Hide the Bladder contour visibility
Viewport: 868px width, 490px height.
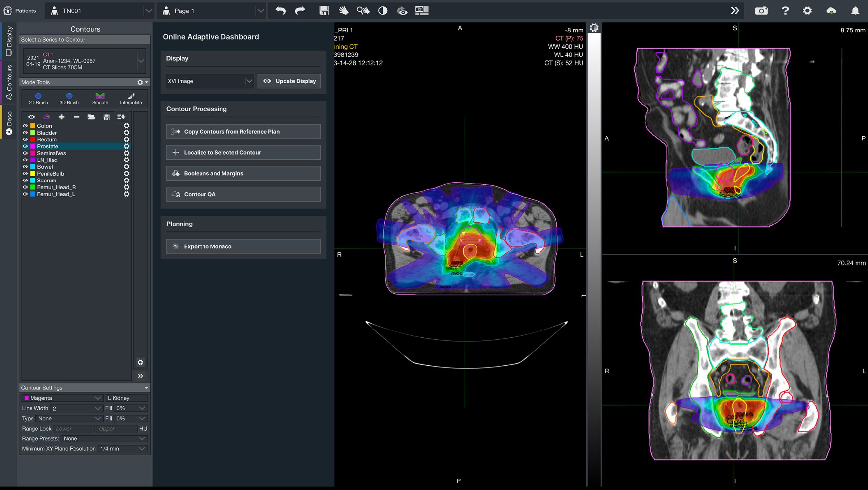25,133
